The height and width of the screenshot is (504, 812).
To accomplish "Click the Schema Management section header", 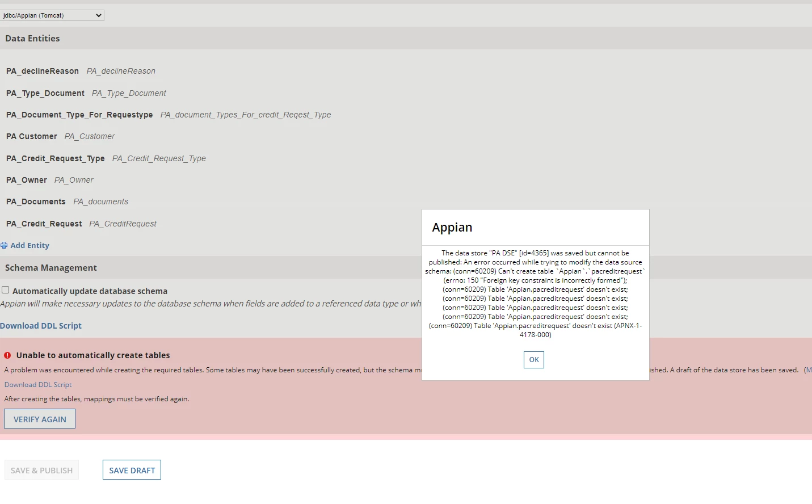I will [51, 268].
